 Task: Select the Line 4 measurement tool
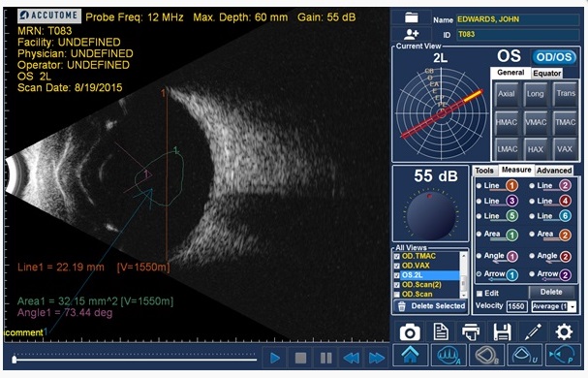(x=550, y=201)
